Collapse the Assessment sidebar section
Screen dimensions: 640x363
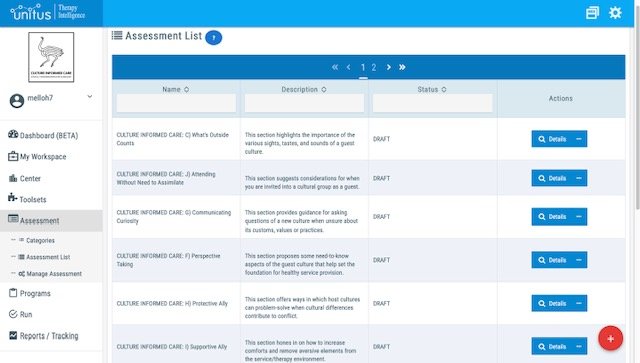51,220
